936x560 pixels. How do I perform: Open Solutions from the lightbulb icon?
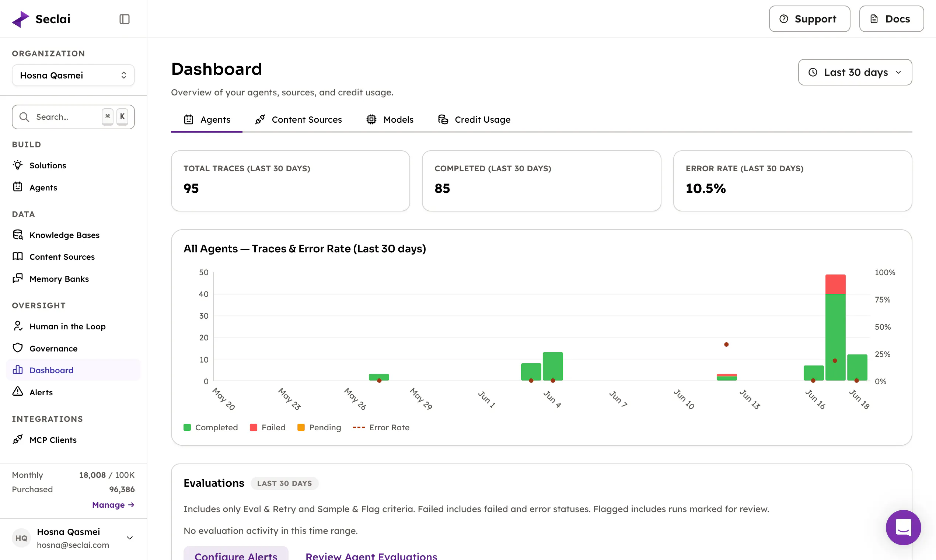(x=18, y=165)
